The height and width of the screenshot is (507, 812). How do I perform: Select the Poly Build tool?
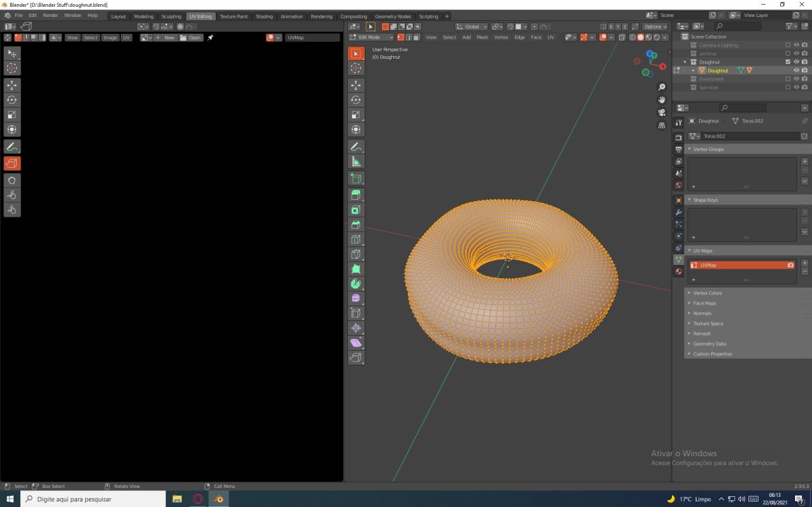[356, 269]
